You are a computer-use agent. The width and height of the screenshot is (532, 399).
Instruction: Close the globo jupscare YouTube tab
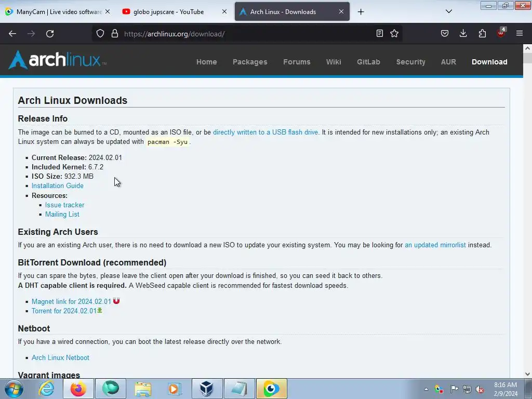click(224, 11)
